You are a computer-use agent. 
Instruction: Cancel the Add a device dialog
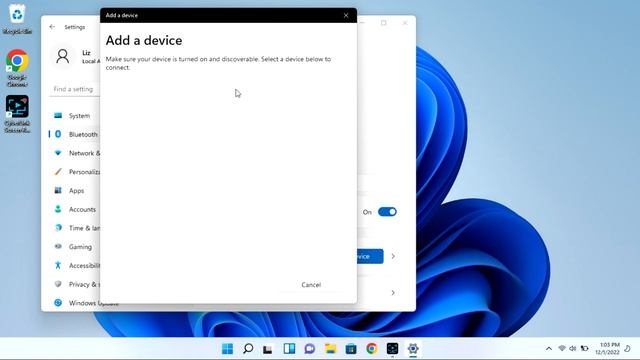tap(311, 285)
